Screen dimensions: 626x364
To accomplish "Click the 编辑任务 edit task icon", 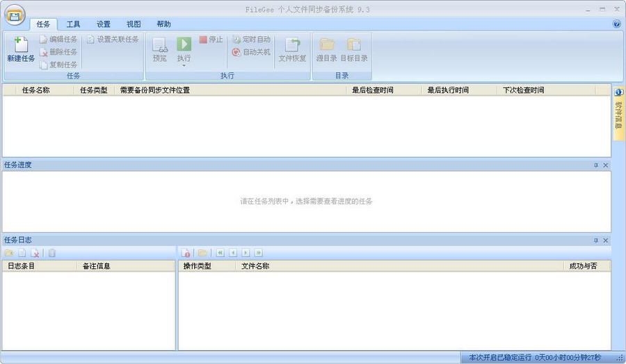I will pos(44,39).
